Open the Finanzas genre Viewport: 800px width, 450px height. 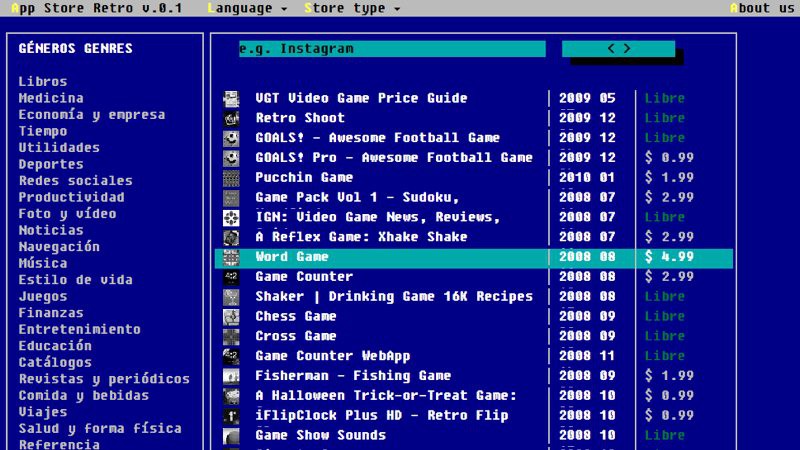click(x=51, y=312)
